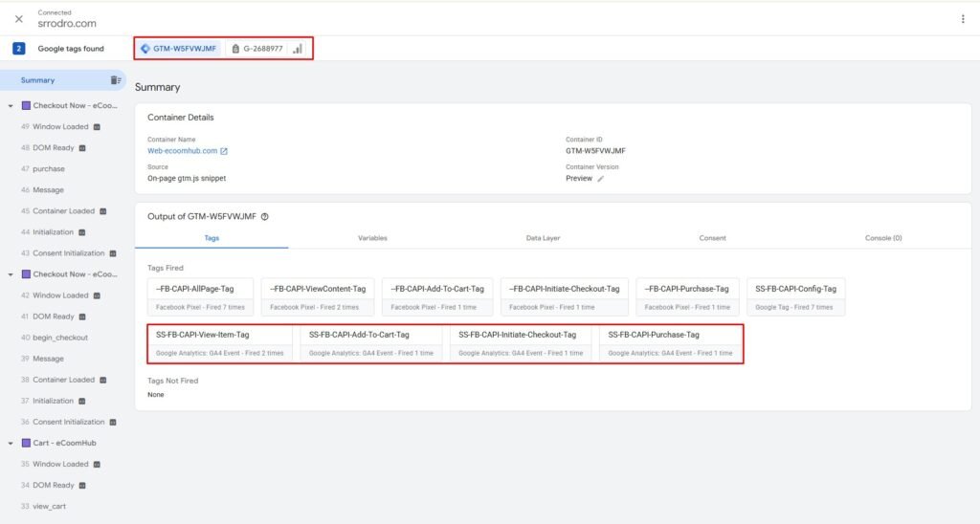Open the –FB-CAPI-Purchase-Tag card
Image resolution: width=980 pixels, height=524 pixels.
tap(687, 297)
